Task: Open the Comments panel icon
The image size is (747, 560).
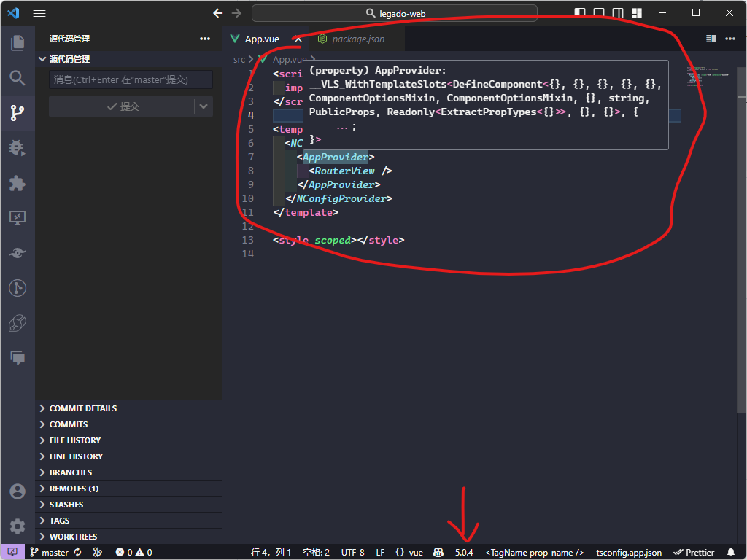Action: 18,358
